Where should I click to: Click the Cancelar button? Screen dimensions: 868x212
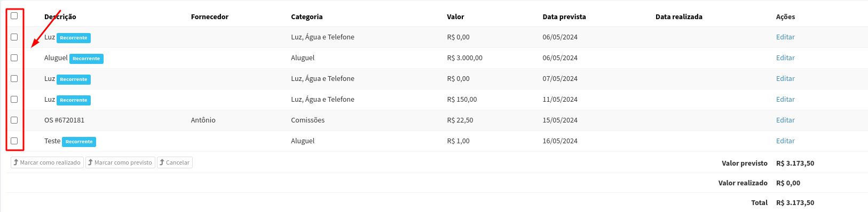pyautogui.click(x=175, y=162)
